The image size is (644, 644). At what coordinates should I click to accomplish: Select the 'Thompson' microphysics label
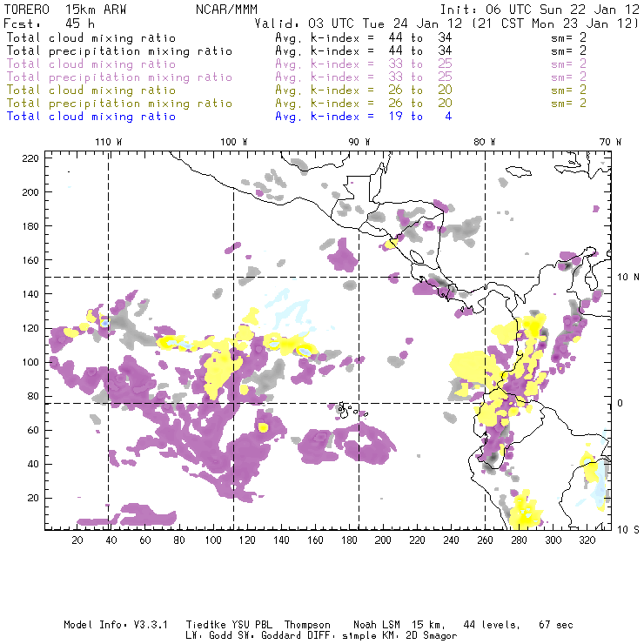click(307, 625)
